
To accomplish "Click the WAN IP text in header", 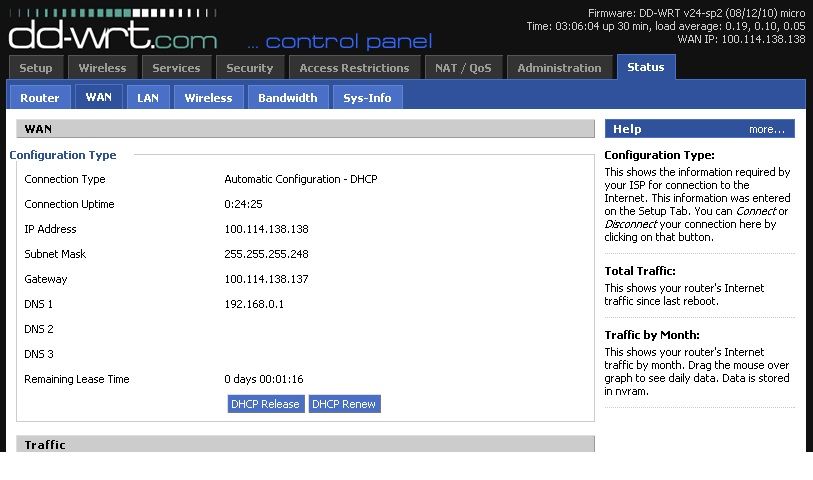I will click(741, 39).
